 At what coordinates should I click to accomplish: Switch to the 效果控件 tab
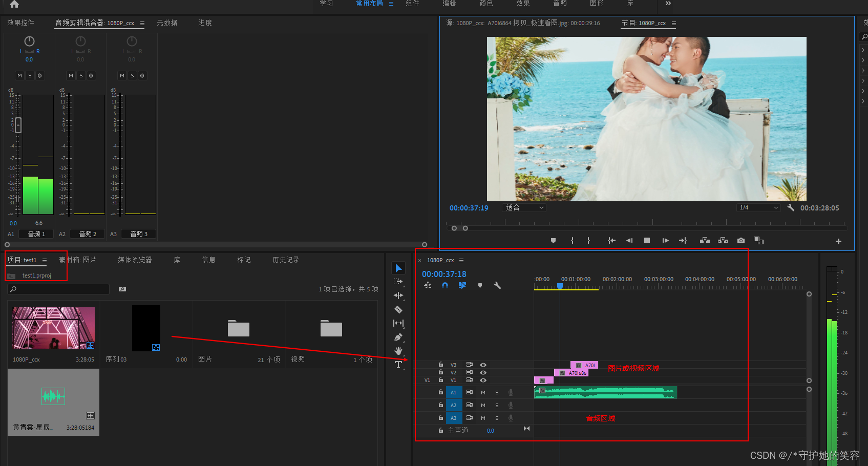[x=20, y=23]
